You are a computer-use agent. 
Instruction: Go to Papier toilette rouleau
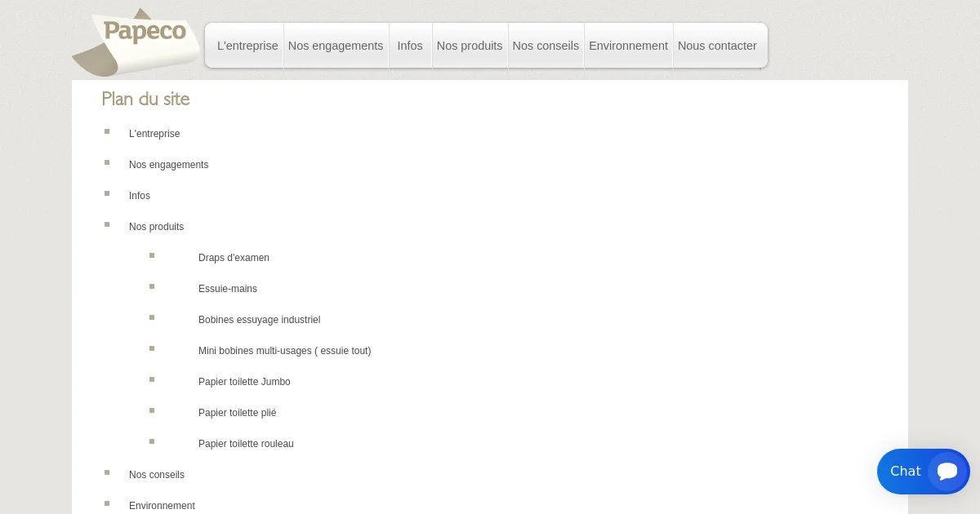pyautogui.click(x=246, y=444)
